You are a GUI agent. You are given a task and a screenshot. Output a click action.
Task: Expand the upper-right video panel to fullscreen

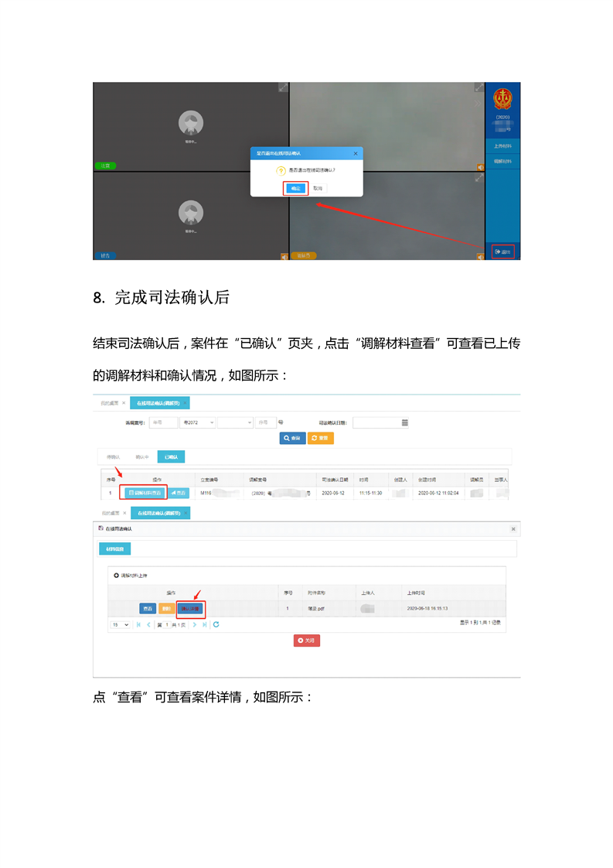click(x=479, y=87)
